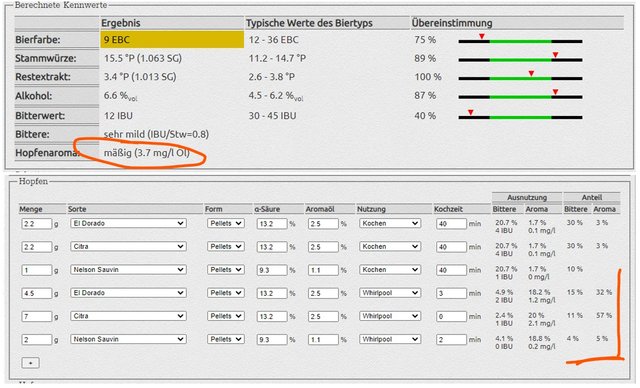Click α-Säure field in the 1 g Nelson Sauvin row
The image size is (640, 388).
click(272, 270)
